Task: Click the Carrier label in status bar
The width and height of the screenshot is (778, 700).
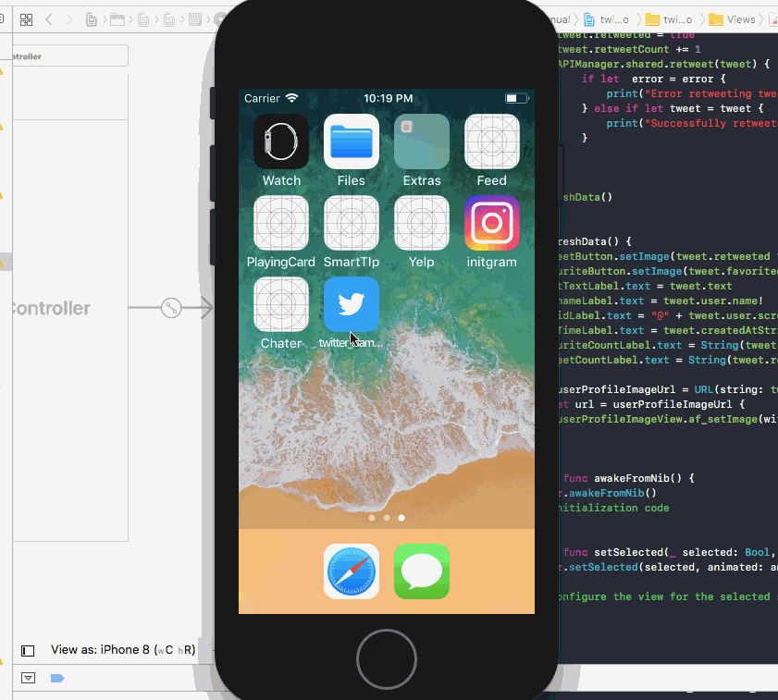Action: (262, 98)
